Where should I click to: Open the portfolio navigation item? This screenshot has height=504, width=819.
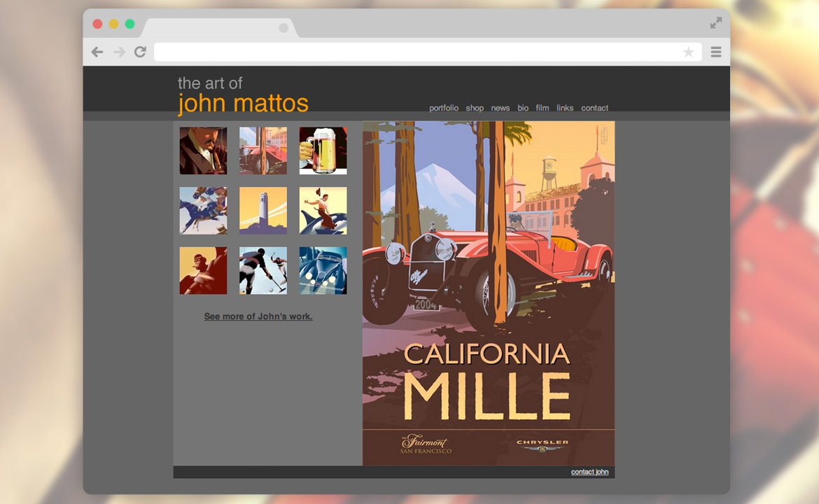(x=444, y=108)
